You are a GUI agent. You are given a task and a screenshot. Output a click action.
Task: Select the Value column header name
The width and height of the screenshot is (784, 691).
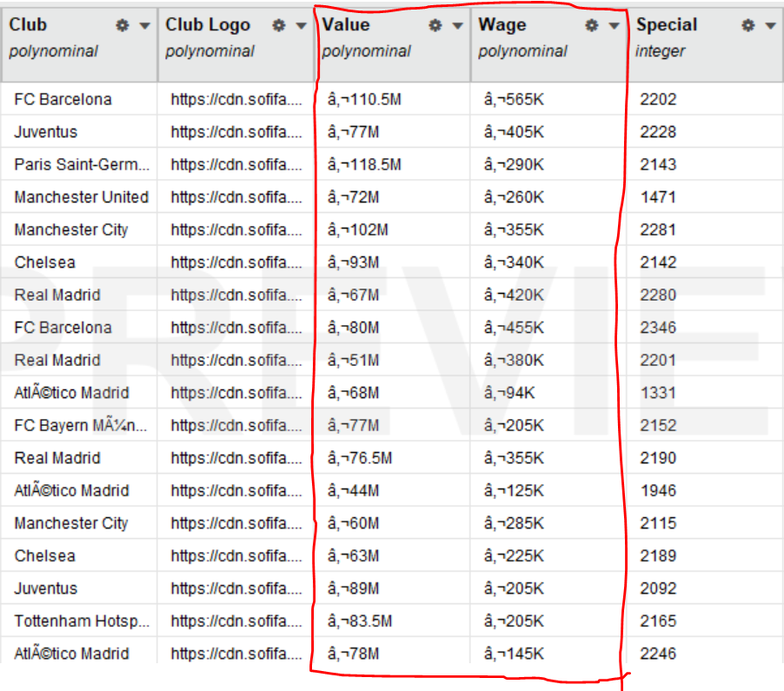click(x=346, y=24)
